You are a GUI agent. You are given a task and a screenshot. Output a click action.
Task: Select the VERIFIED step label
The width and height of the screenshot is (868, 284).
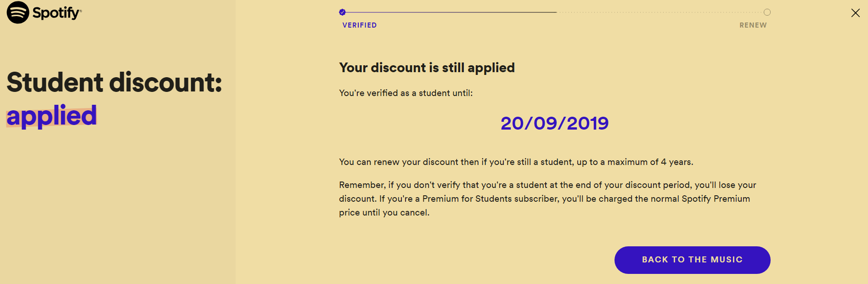(360, 25)
